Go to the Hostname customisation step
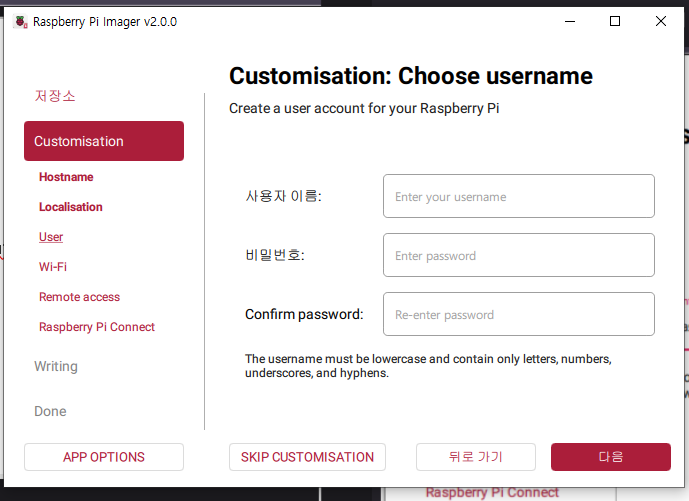The width and height of the screenshot is (689, 501). 66,177
